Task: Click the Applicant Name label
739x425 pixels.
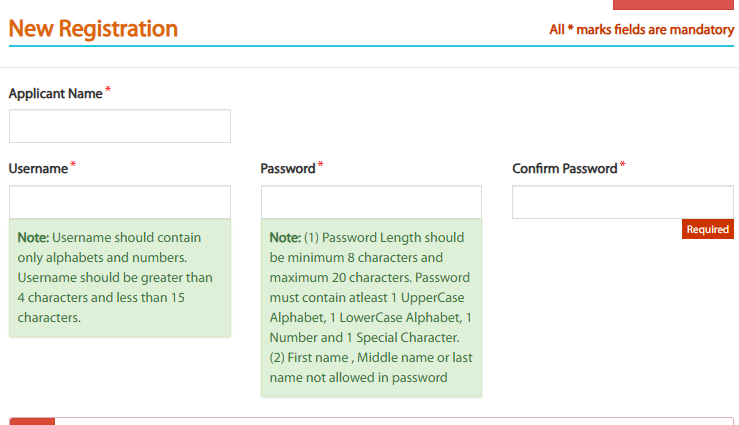Action: [56, 93]
